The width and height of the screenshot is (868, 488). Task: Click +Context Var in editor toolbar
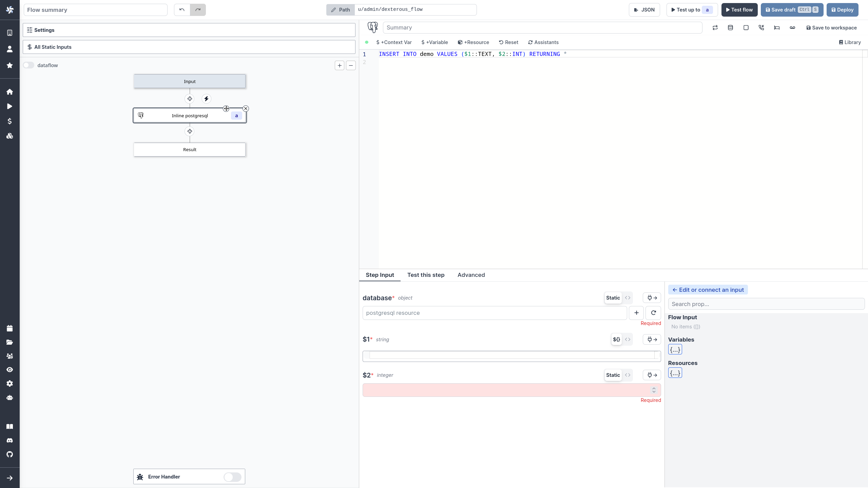(x=394, y=42)
